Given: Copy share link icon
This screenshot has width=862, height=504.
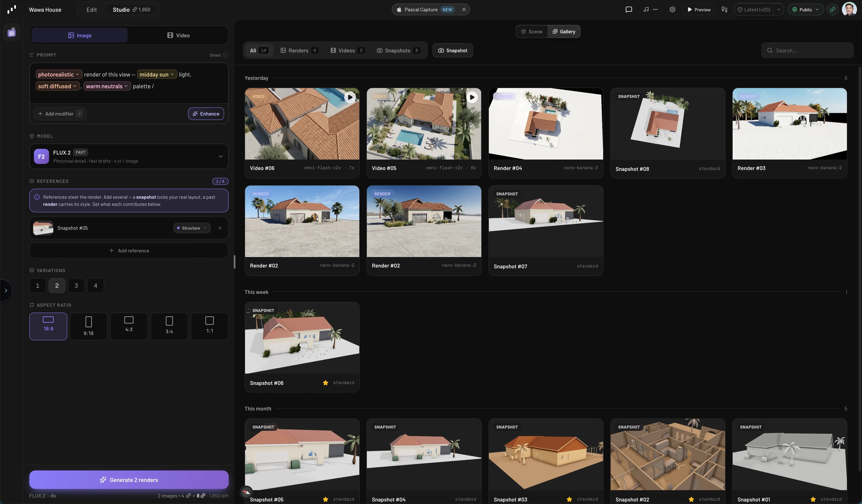Looking at the screenshot, I should pyautogui.click(x=833, y=10).
